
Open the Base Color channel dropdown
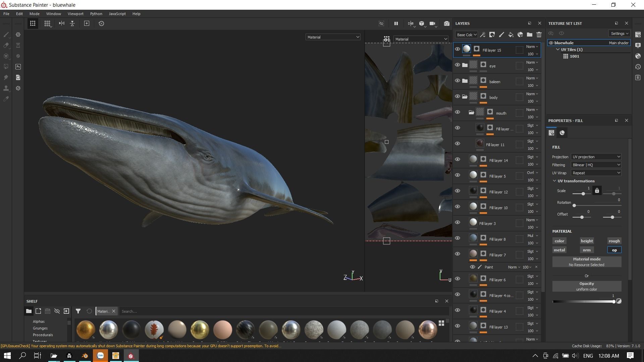click(466, 35)
